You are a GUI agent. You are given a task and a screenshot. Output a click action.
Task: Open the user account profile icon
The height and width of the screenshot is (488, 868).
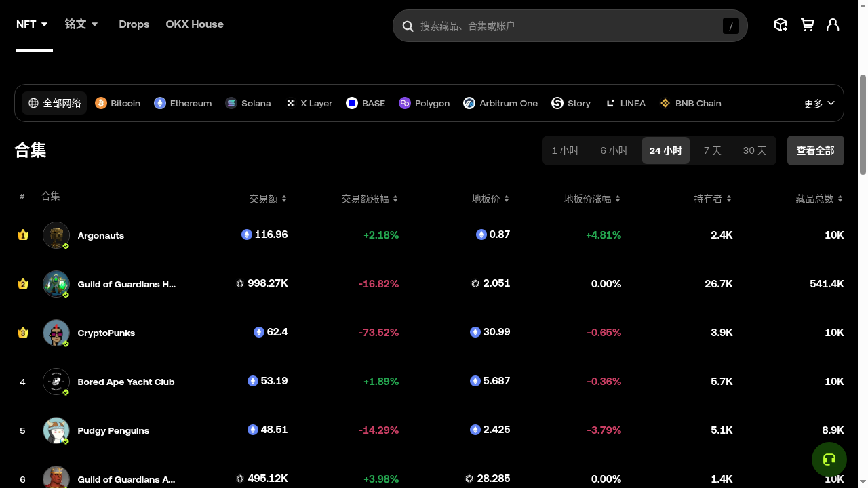coord(833,25)
